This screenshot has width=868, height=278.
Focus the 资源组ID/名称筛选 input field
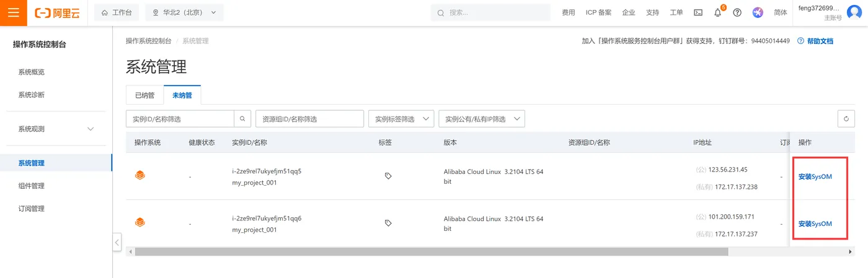(309, 119)
